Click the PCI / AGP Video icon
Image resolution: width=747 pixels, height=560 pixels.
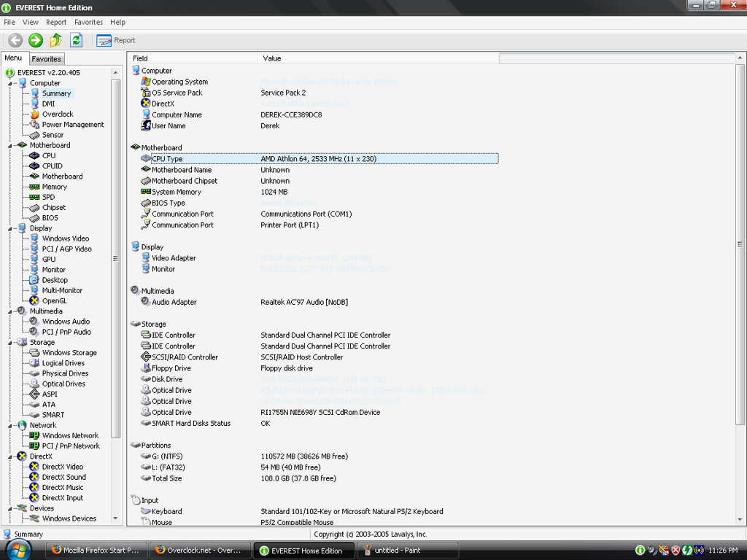coord(34,249)
